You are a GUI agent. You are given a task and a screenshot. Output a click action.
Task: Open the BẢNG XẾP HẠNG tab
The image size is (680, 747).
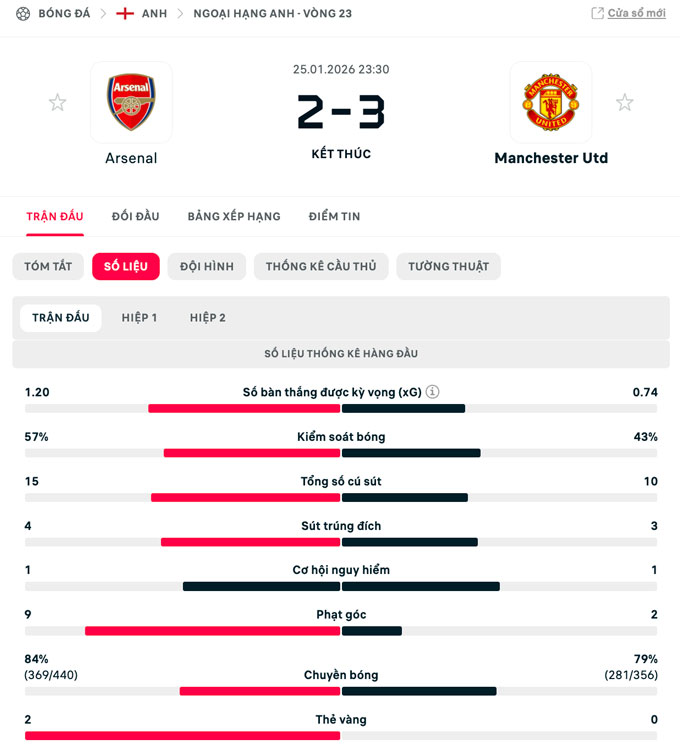[x=234, y=216]
